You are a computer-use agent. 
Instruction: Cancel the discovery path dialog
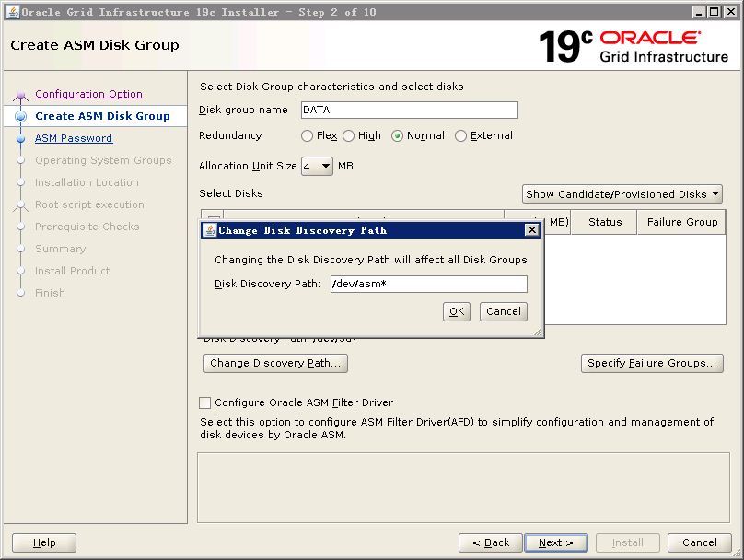click(504, 312)
